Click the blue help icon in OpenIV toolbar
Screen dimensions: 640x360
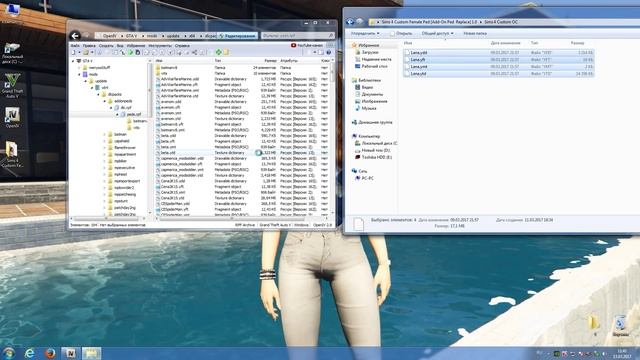point(329,52)
